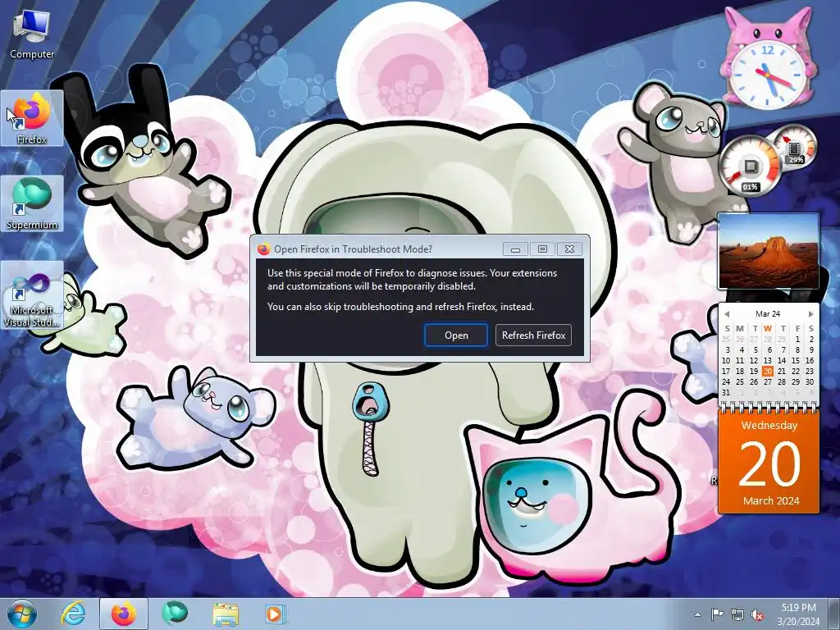
Task: Click the muted volume tray icon
Action: [757, 614]
